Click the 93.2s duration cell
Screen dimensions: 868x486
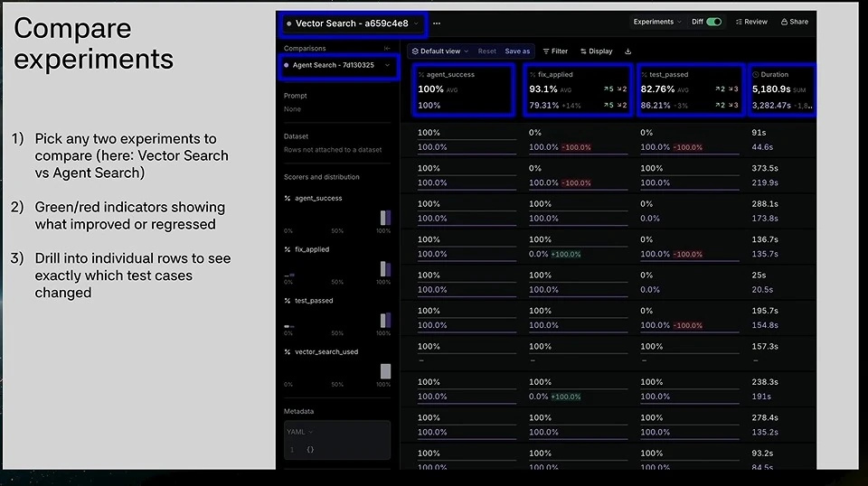pyautogui.click(x=762, y=453)
